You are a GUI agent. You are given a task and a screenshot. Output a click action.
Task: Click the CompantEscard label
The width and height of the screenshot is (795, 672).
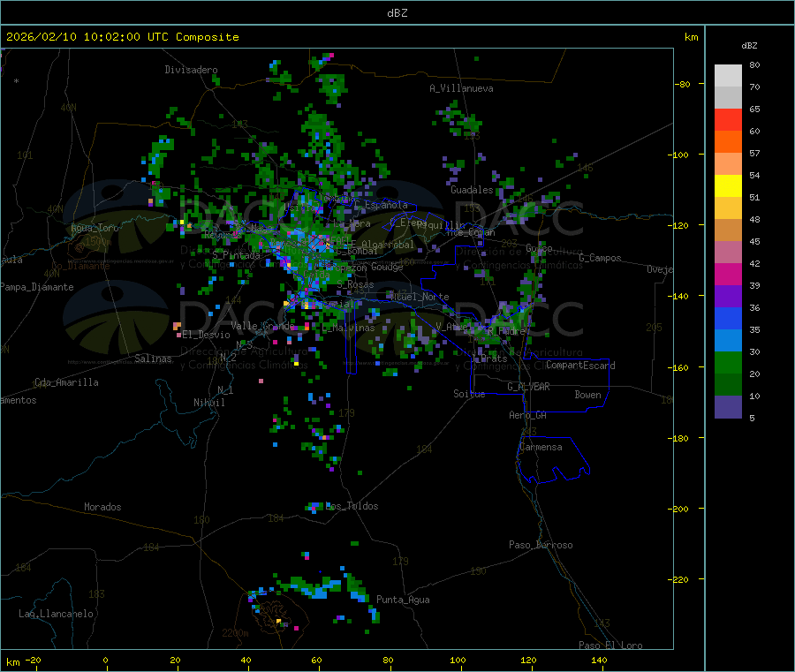point(581,366)
